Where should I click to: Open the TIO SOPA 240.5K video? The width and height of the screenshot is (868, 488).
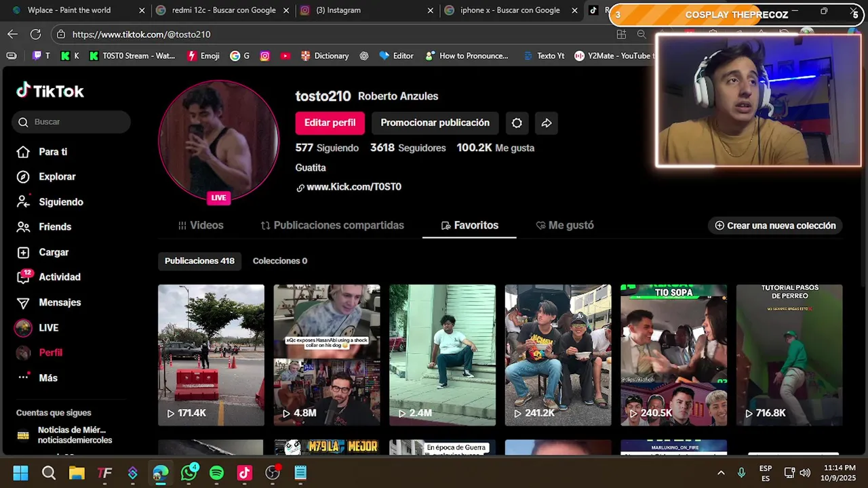pyautogui.click(x=673, y=355)
